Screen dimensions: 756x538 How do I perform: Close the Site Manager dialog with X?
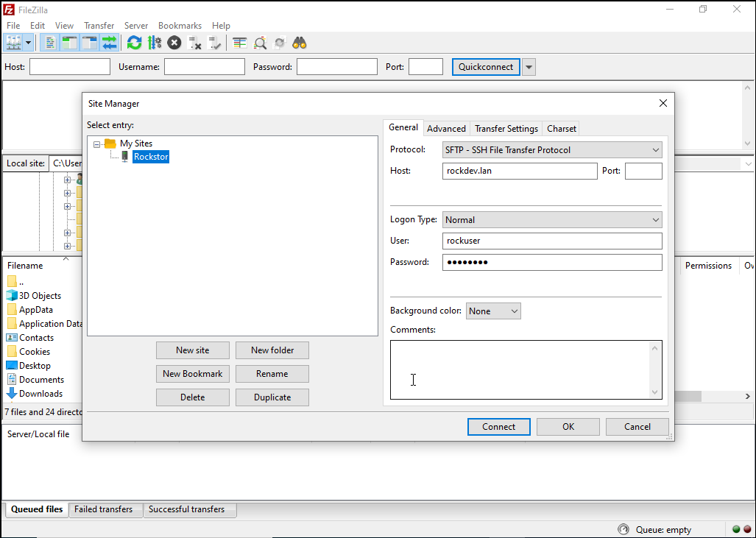663,103
